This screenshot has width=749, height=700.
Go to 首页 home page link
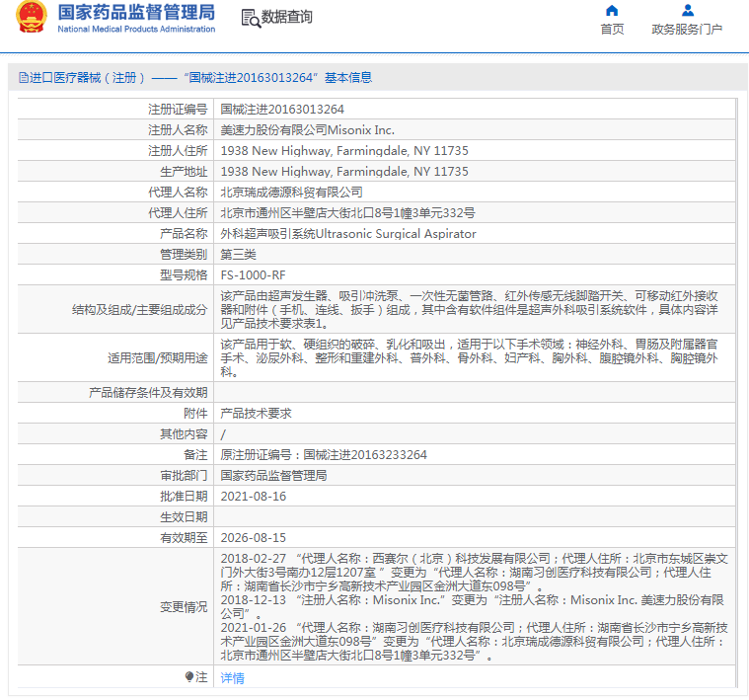coord(612,30)
